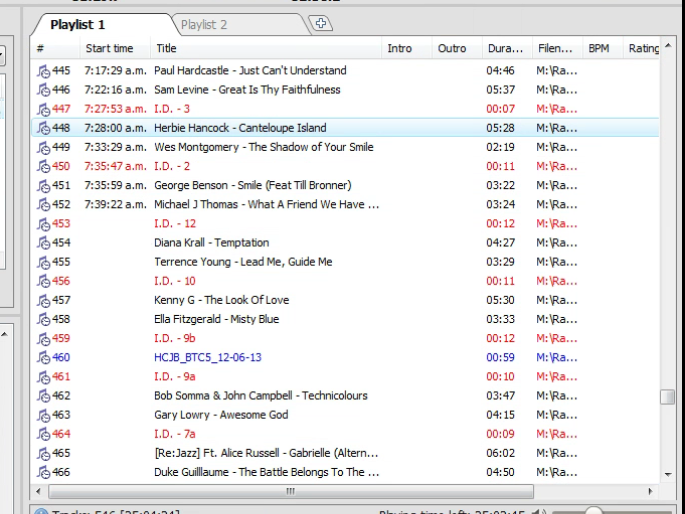Select Sam Levine - Great Is Thy Faithfulness

(x=247, y=90)
